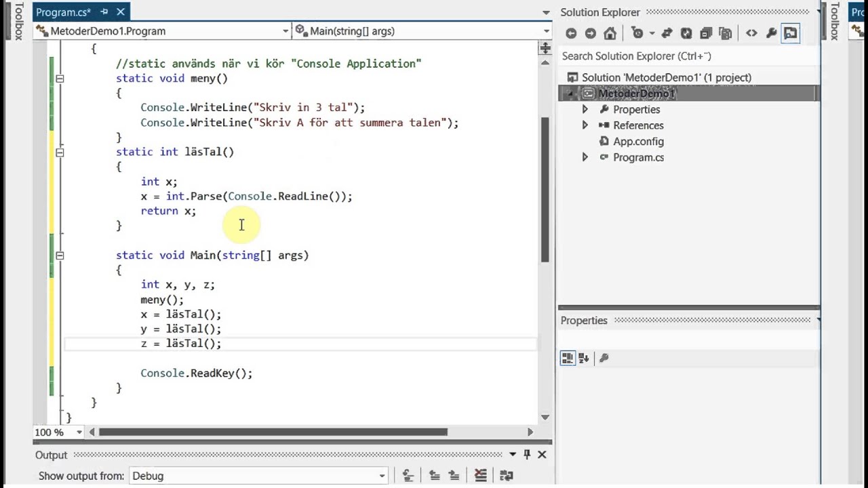The height and width of the screenshot is (488, 868).
Task: Click the 'return x;' code line
Action: pyautogui.click(x=168, y=211)
